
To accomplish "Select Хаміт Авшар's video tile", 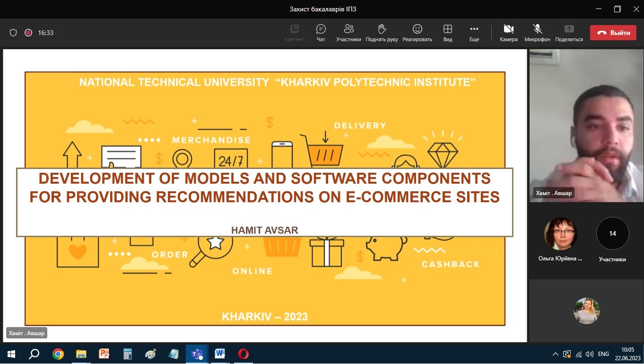I will pos(586,125).
